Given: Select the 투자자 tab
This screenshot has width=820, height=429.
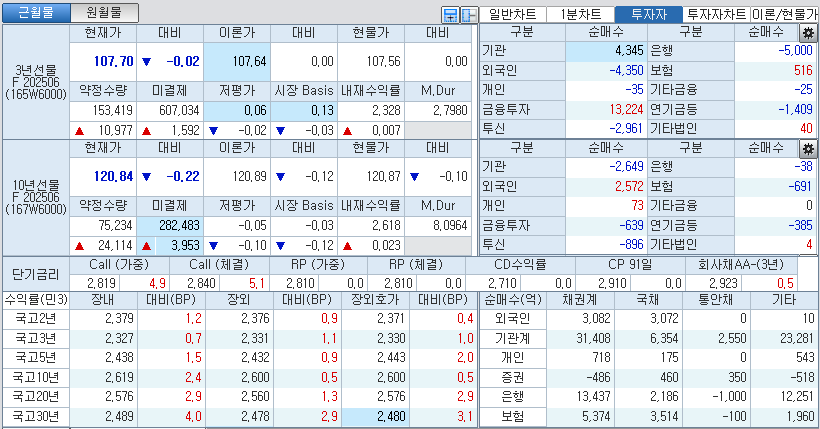Looking at the screenshot, I should [648, 14].
